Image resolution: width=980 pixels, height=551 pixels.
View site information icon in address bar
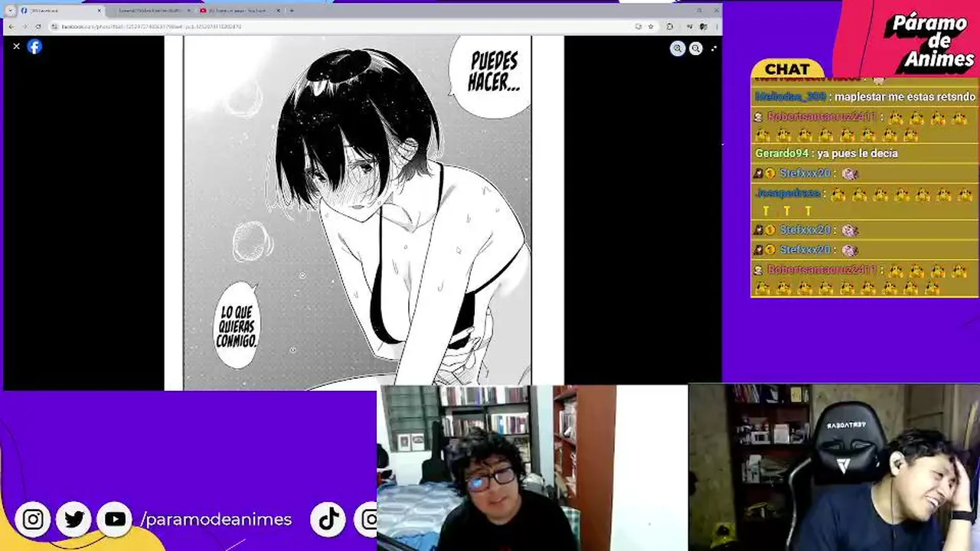(54, 26)
